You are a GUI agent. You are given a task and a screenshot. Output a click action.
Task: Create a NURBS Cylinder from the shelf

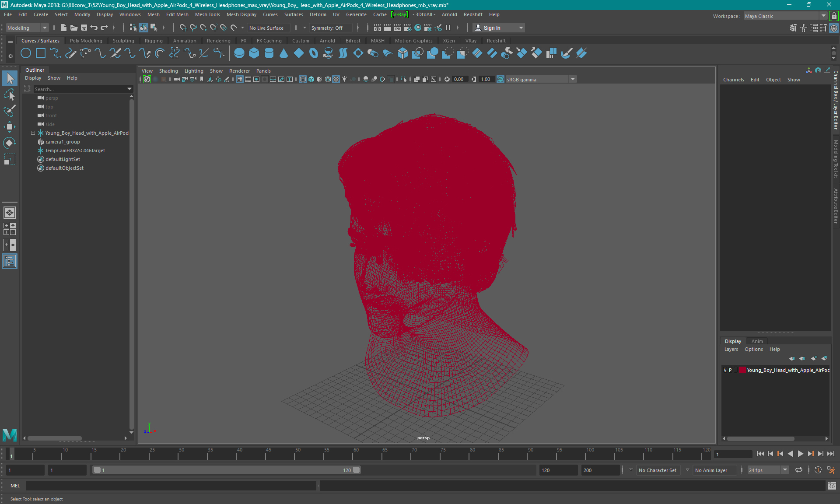tap(269, 53)
